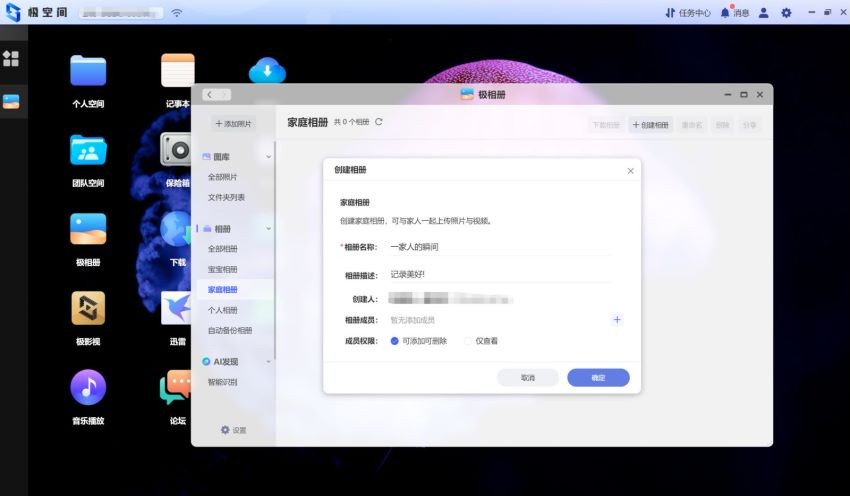Launch the 极影视 app icon
Screen dimensions: 850x496
pyautogui.click(x=88, y=308)
